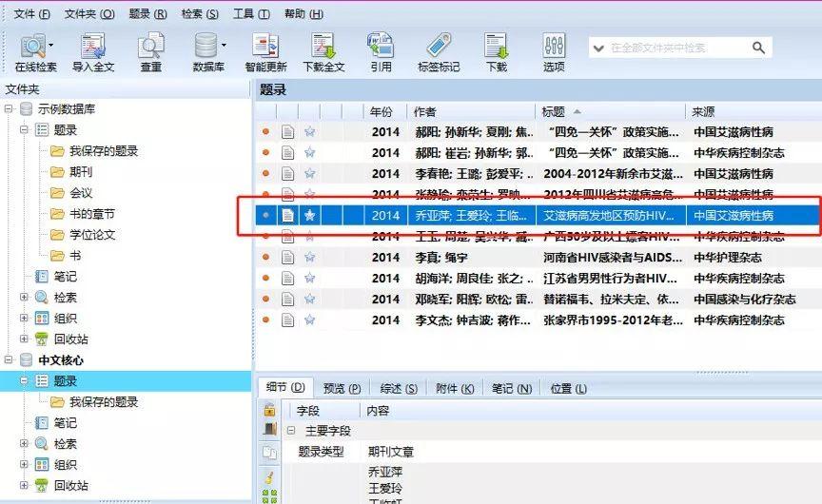This screenshot has height=504, width=822.
Task: Open the 文件 (F) menu
Action: click(32, 14)
